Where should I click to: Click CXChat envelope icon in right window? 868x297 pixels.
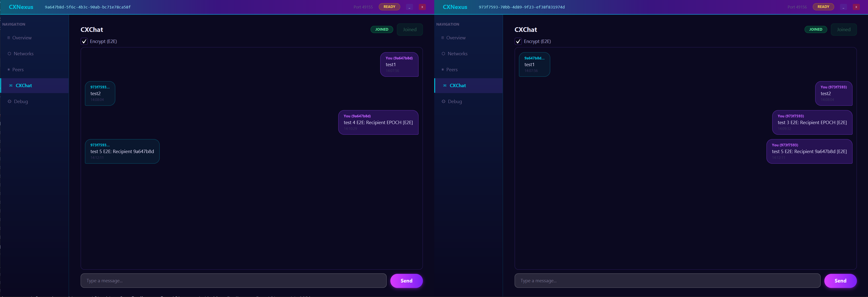click(x=445, y=86)
